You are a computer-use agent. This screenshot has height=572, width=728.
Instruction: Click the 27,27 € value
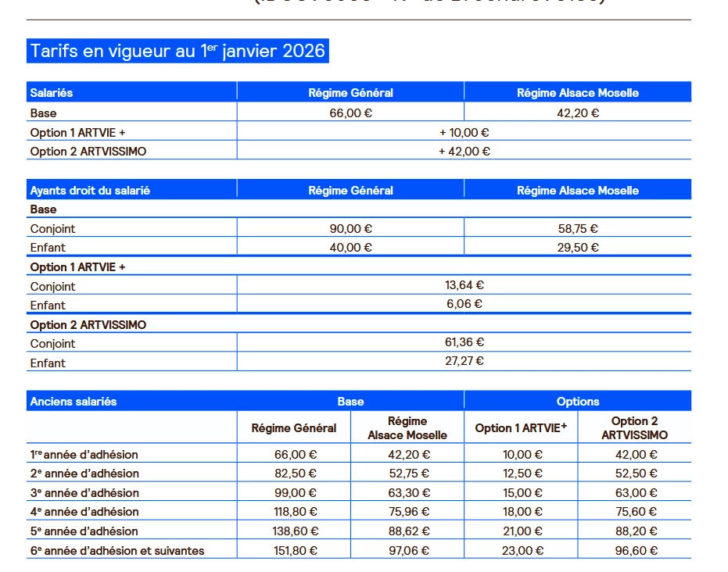pyautogui.click(x=464, y=361)
